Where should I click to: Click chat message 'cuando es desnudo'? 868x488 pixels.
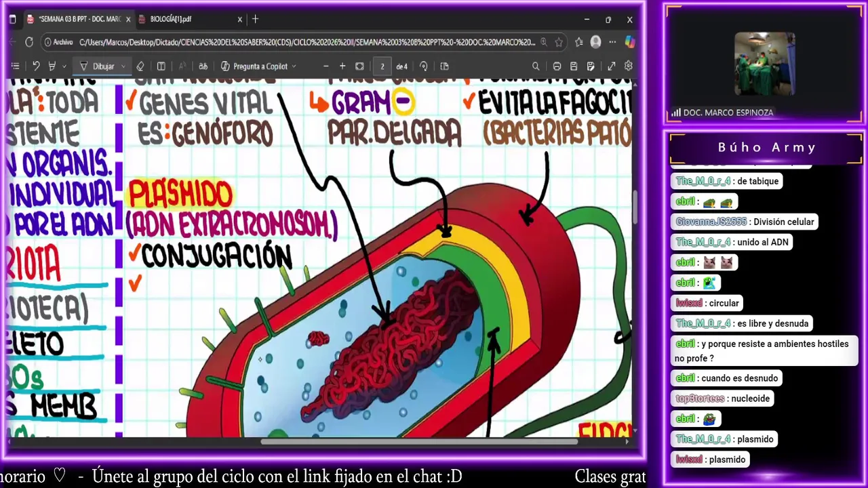pos(726,378)
